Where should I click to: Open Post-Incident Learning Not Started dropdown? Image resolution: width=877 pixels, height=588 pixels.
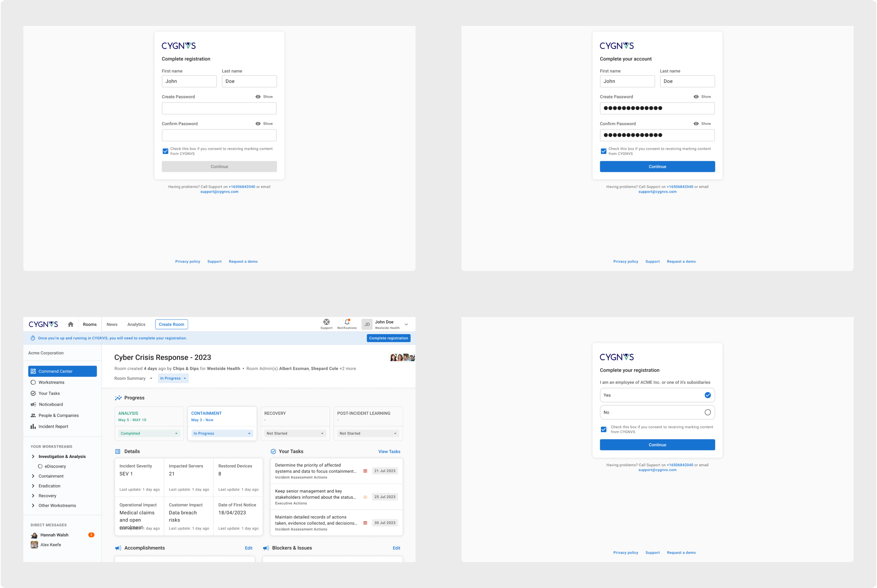point(368,434)
